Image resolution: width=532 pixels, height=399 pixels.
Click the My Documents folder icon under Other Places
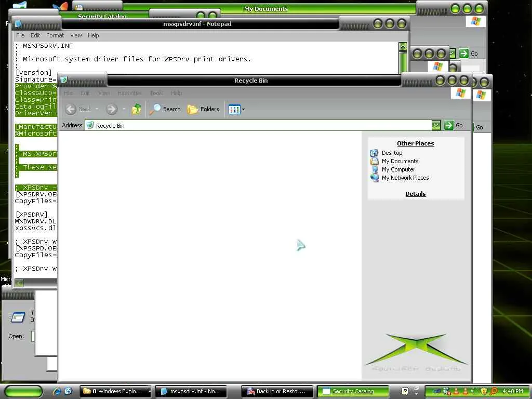pos(374,161)
